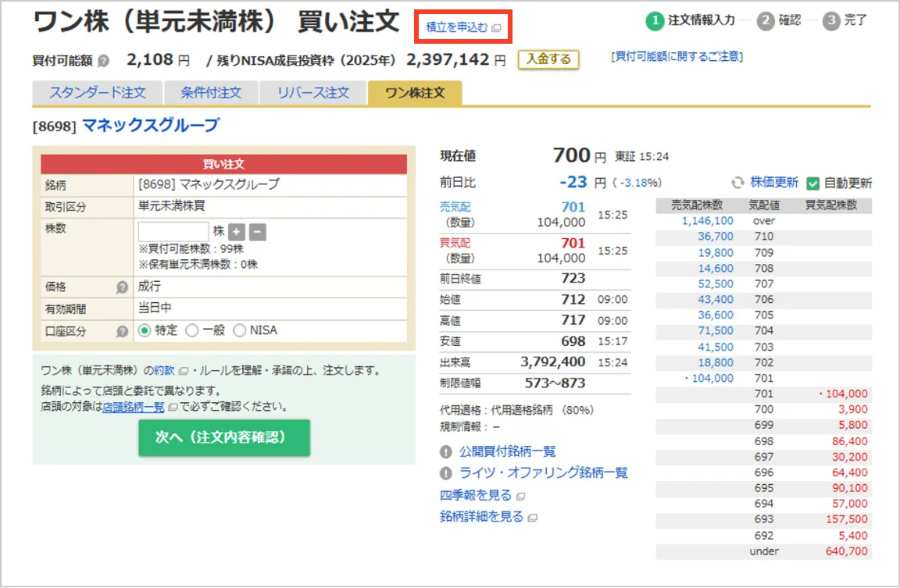Select the NISA account radio button

click(x=239, y=331)
